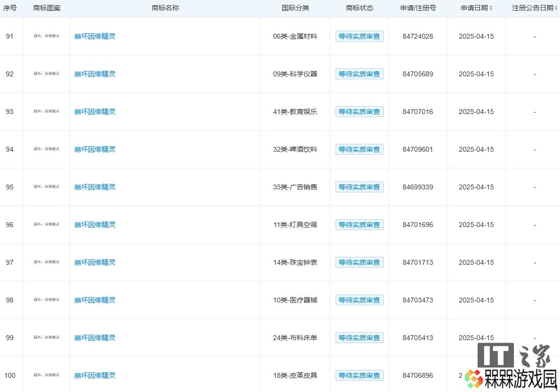Select 09类-科学仪器 cell
Viewport: 560px width, 392px height.
(x=295, y=74)
